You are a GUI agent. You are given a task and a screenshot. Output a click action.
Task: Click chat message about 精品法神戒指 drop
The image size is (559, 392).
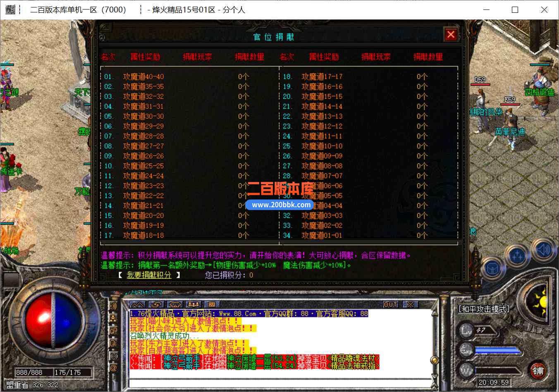click(x=254, y=366)
